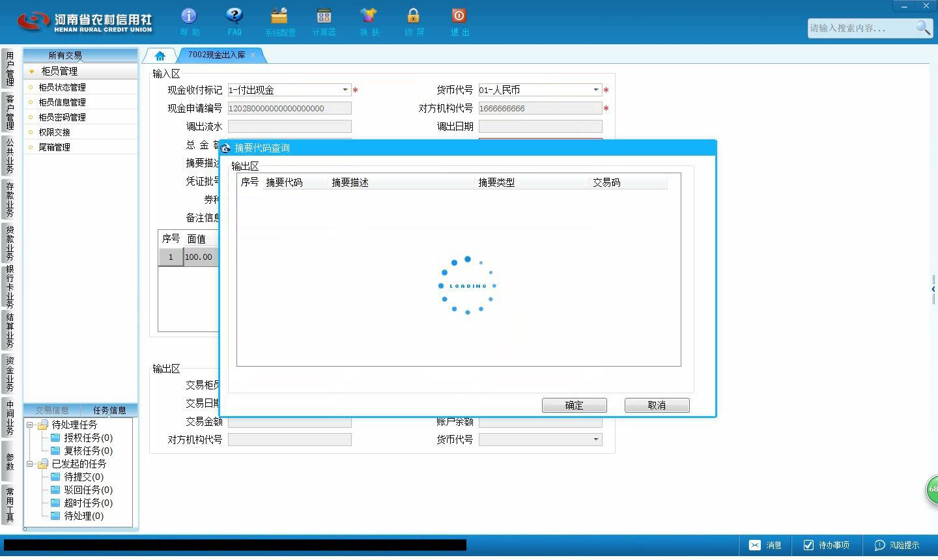938x560 pixels.
Task: Click the 现金申请编号 field
Action: [289, 108]
